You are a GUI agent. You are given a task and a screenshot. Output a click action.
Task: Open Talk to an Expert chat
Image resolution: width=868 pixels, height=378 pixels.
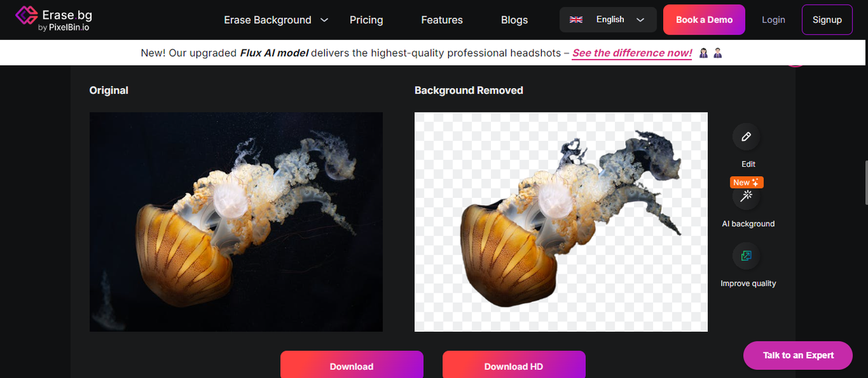click(x=797, y=355)
